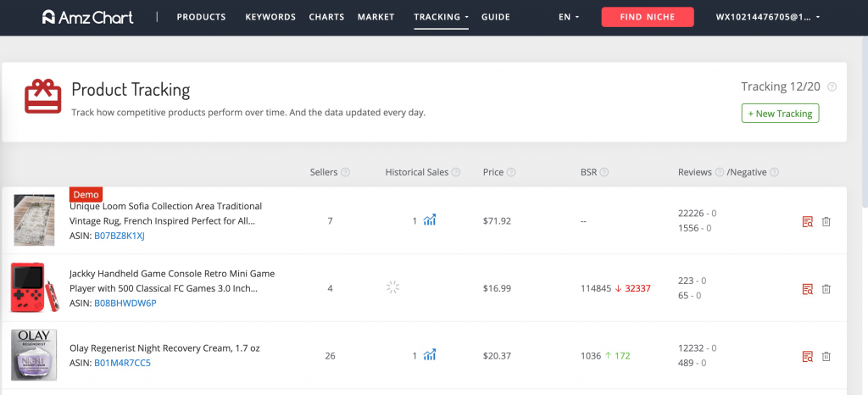Open ASIN link B08BHWDW6P
868x395 pixels.
click(x=125, y=303)
